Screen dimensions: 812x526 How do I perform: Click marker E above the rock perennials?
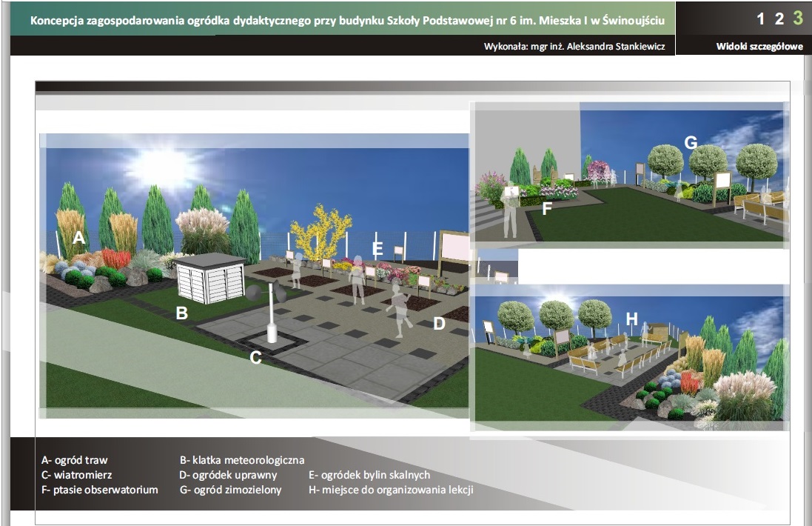pos(378,249)
